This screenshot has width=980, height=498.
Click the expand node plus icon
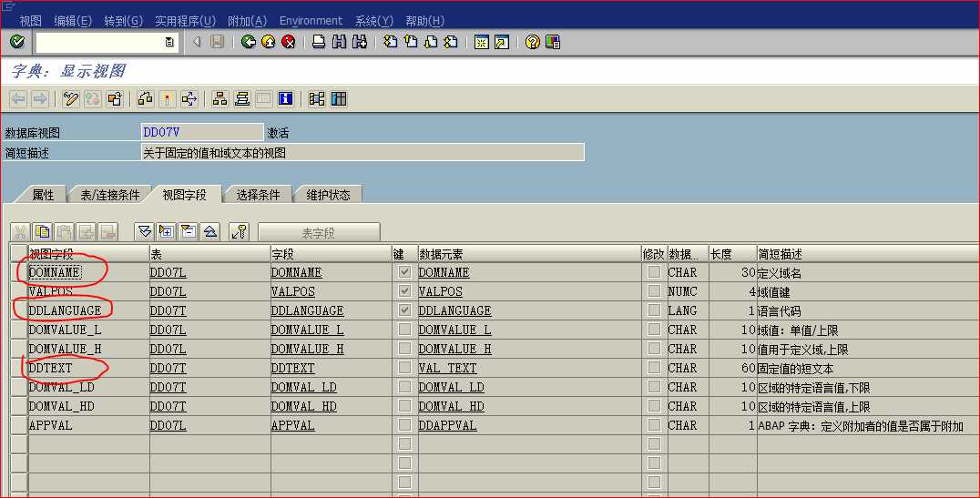pos(167,232)
